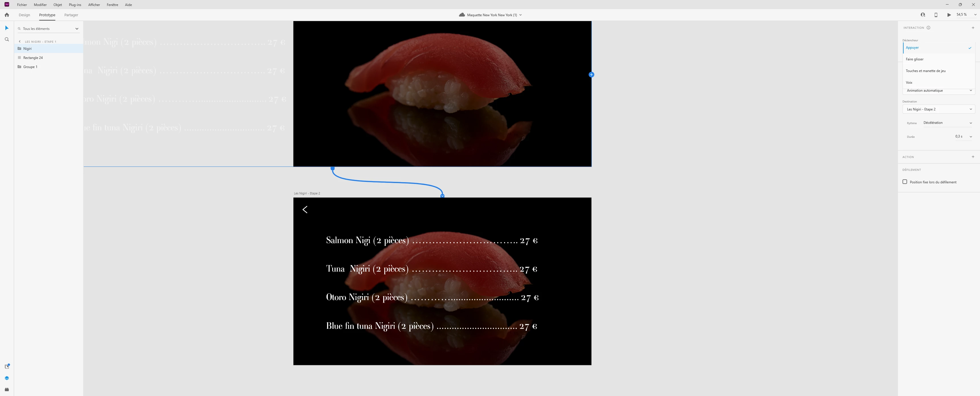Open the Destination dropdown
This screenshot has height=396, width=980.
coord(938,109)
